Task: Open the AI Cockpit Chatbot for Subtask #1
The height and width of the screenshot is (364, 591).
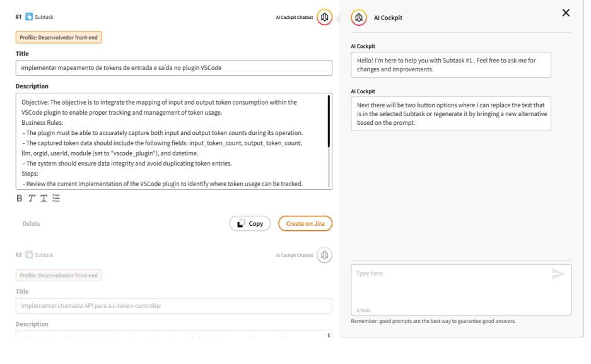Action: [x=324, y=17]
